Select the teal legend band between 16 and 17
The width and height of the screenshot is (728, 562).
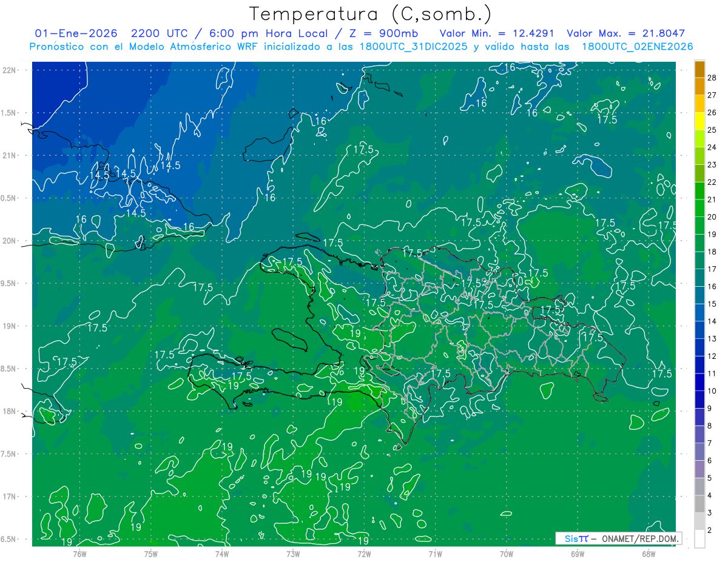click(x=699, y=278)
